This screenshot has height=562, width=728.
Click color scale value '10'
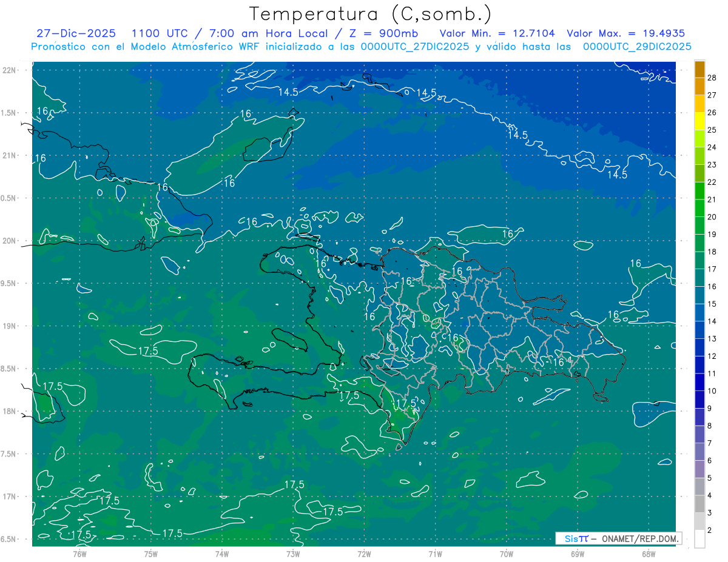pos(712,391)
